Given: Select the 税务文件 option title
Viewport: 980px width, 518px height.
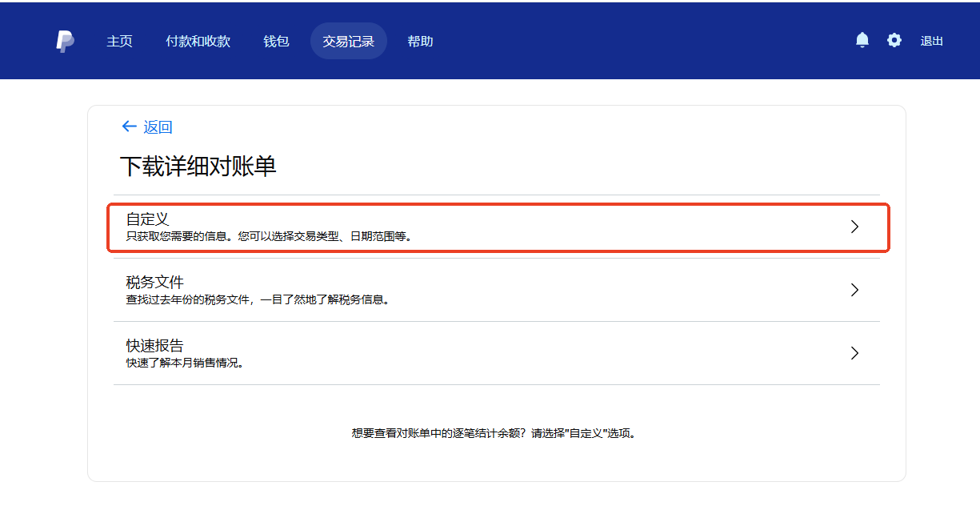Looking at the screenshot, I should [x=155, y=282].
